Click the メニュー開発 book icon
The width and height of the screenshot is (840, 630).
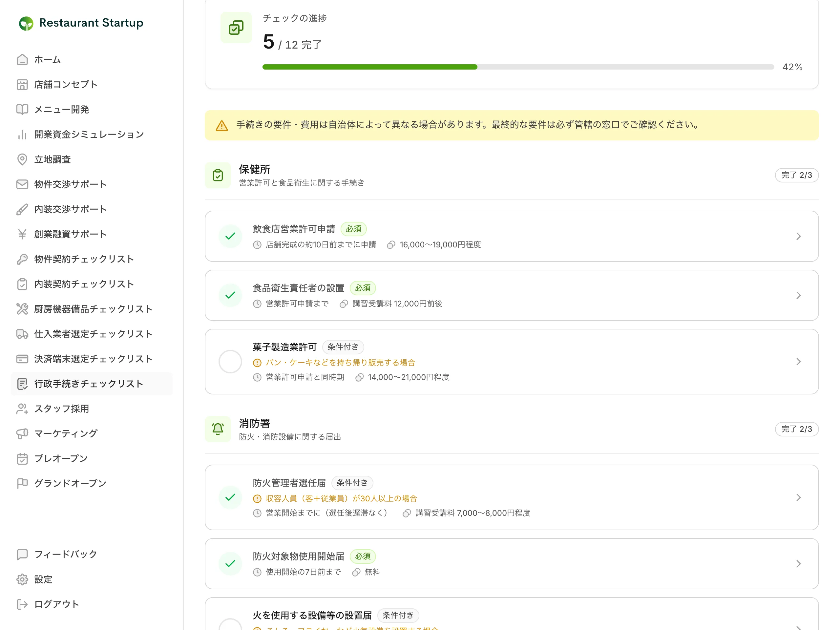(22, 109)
